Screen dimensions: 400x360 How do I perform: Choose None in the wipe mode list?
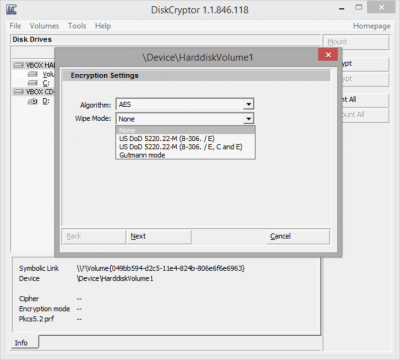(x=185, y=130)
